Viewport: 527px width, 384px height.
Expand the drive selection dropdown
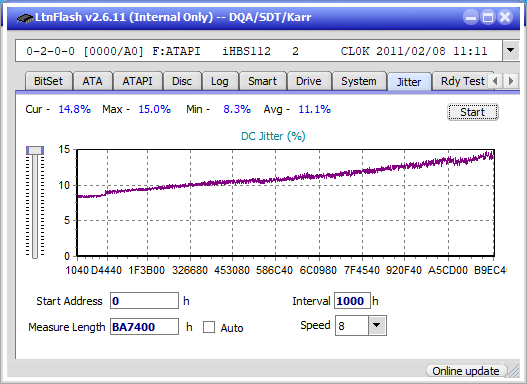click(511, 50)
